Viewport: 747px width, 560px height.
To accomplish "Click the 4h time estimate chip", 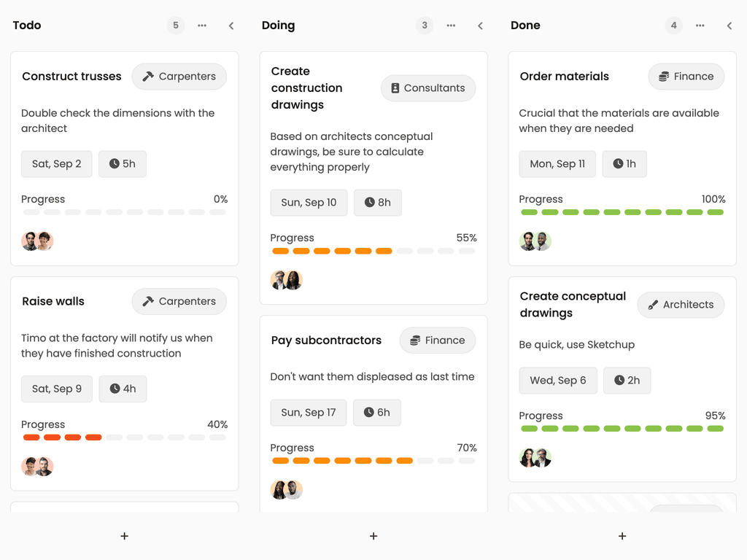I will coord(123,389).
